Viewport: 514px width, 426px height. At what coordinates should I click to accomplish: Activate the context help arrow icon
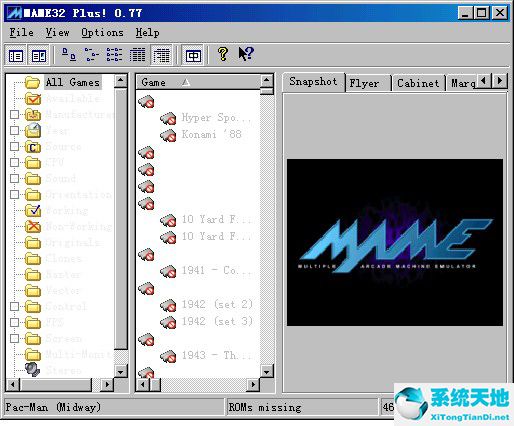(x=246, y=54)
